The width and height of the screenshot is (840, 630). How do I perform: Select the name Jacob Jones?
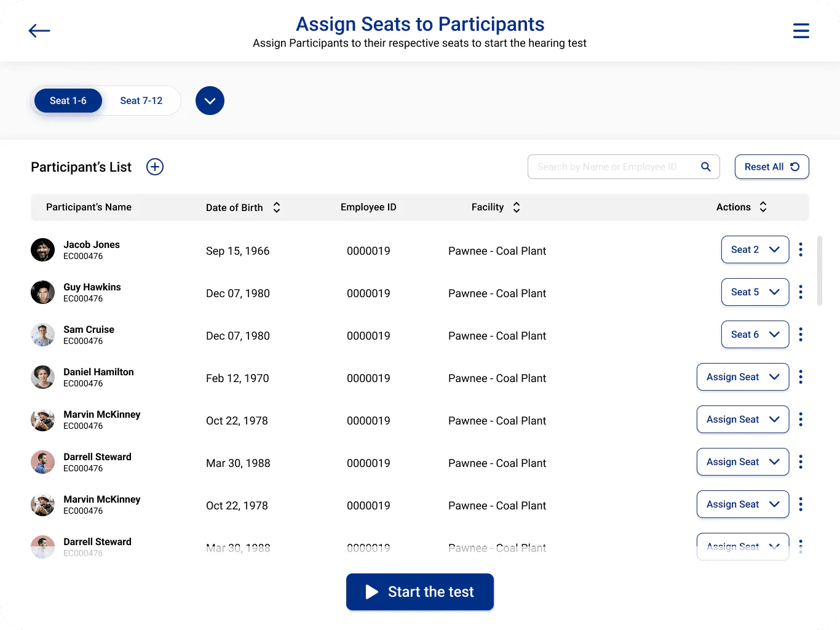(92, 245)
